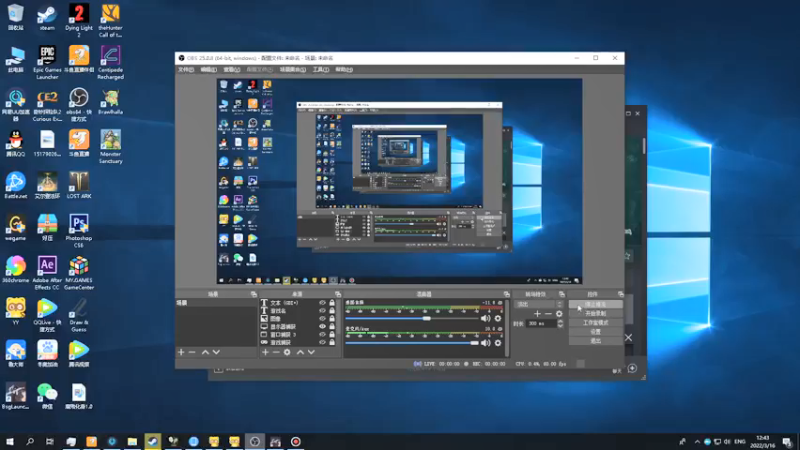Mute the 麦克风/Aux mixer channel
This screenshot has width=800, height=450.
pyautogui.click(x=485, y=343)
